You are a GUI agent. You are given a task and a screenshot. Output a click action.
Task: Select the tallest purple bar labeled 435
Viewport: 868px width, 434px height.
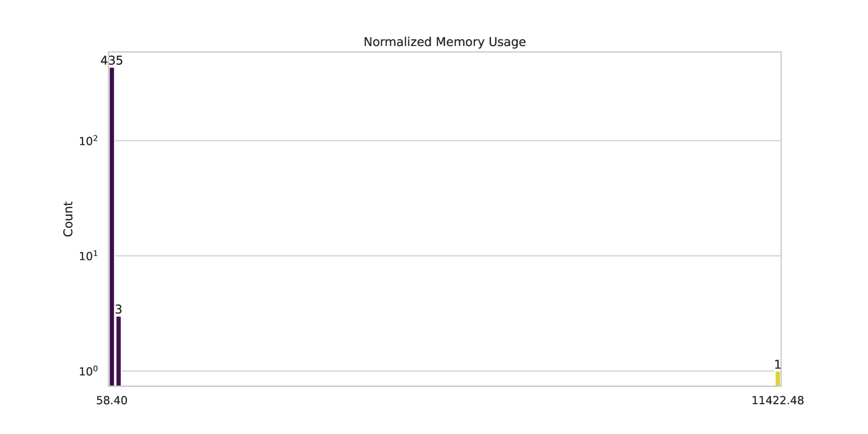(x=112, y=225)
